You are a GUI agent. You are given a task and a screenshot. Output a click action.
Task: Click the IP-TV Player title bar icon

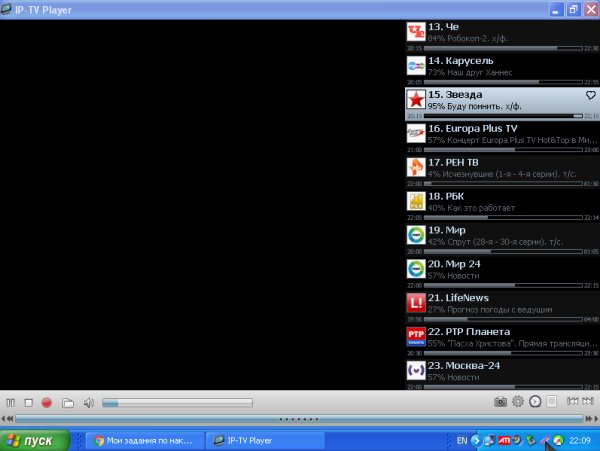click(x=6, y=9)
